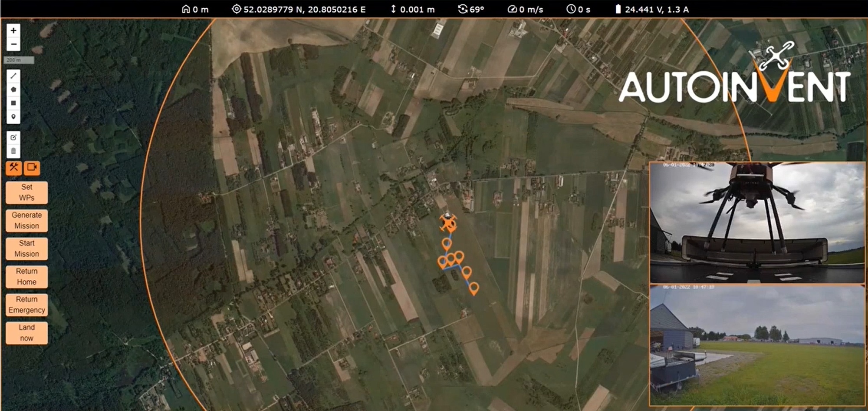Toggle the camera video panel button

click(32, 168)
